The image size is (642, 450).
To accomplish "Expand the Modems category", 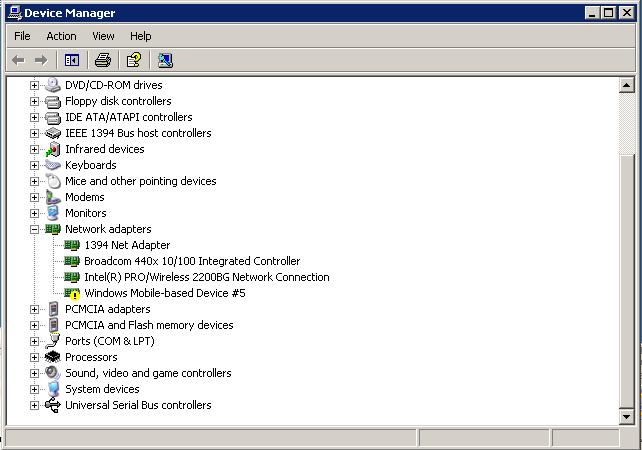I will [34, 197].
